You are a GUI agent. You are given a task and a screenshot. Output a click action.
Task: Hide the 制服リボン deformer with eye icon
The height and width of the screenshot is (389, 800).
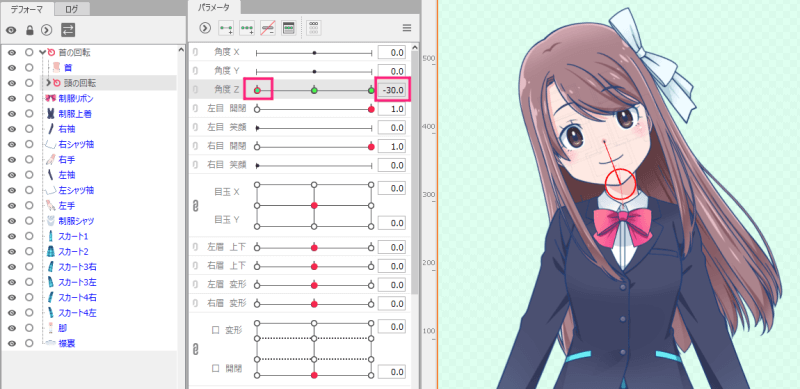12,98
